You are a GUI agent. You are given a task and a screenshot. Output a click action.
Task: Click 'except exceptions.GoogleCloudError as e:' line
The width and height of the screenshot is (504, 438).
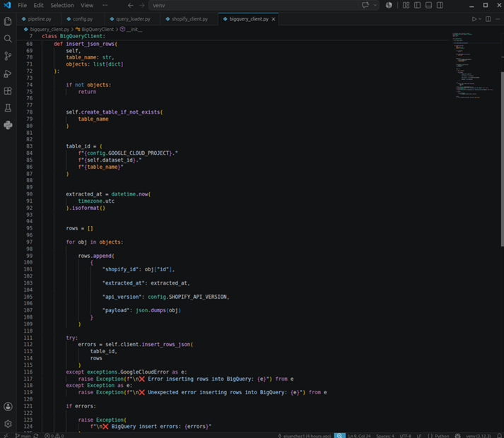[x=127, y=372]
